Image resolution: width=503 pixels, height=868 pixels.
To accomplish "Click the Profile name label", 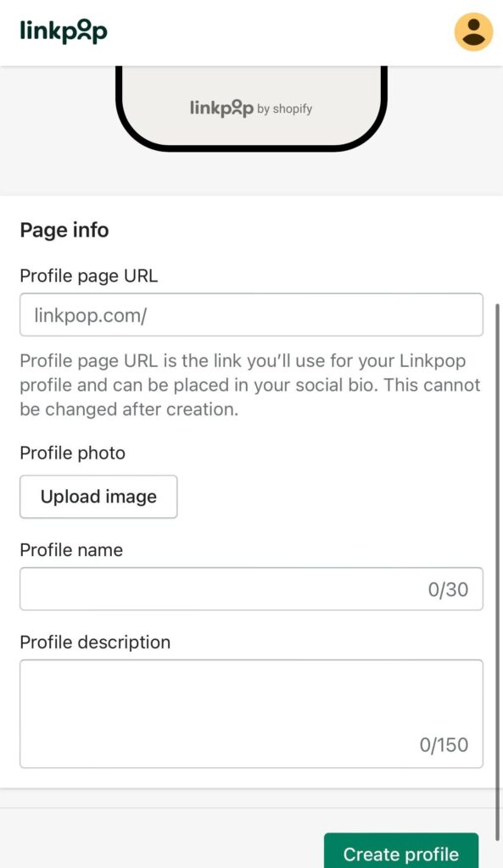I will [x=71, y=549].
